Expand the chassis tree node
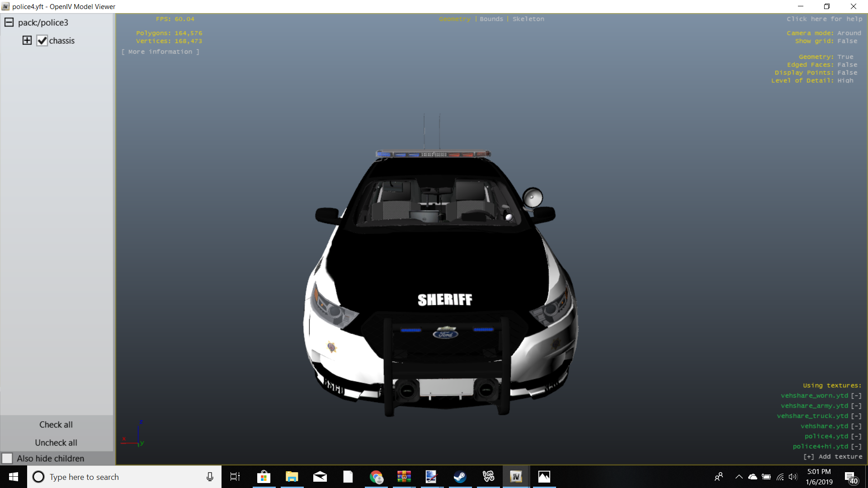 (x=27, y=41)
